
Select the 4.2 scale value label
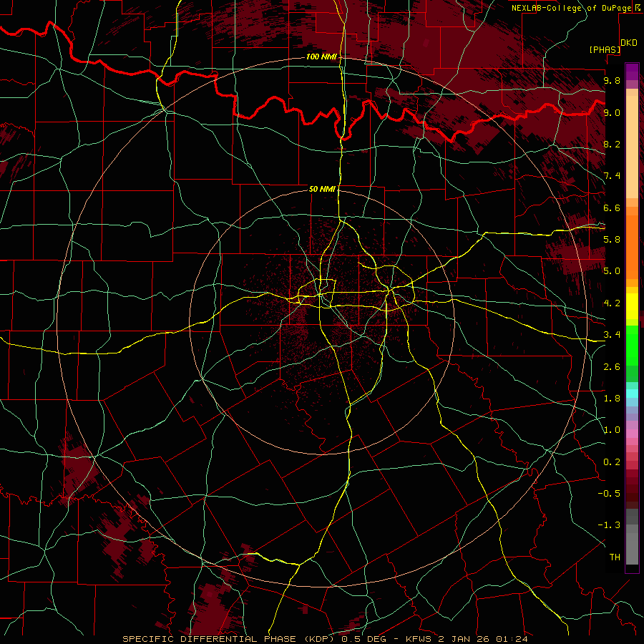point(612,303)
